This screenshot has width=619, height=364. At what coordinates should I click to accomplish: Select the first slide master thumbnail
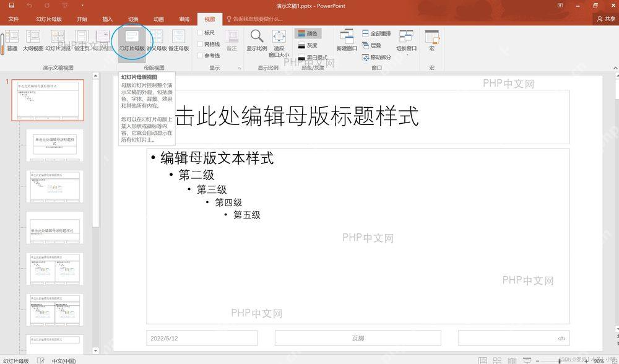click(48, 100)
